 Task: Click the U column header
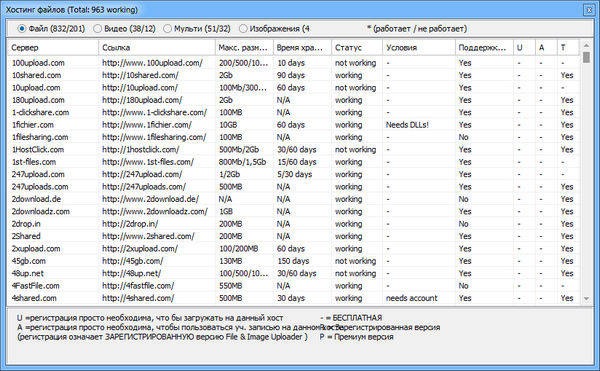[x=524, y=47]
